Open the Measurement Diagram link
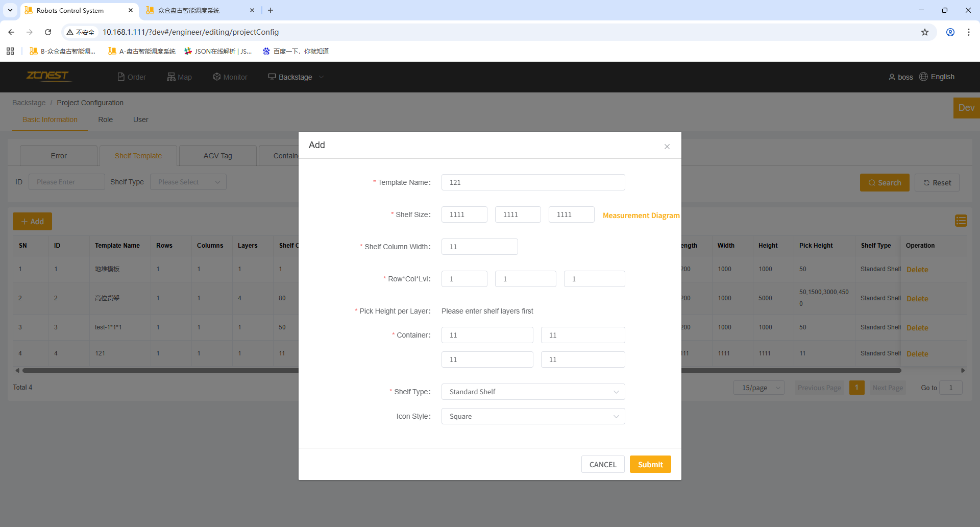The width and height of the screenshot is (980, 527). point(641,215)
